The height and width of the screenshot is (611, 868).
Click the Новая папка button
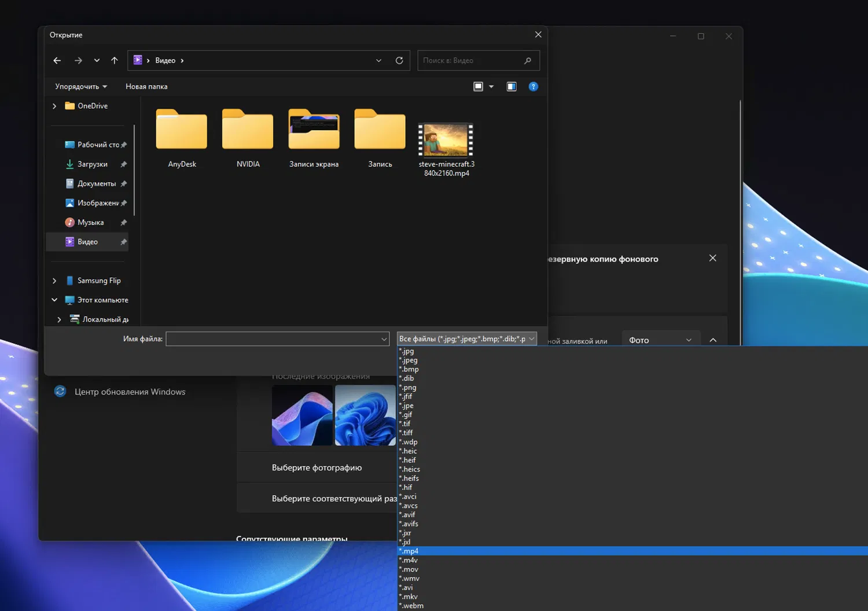[x=146, y=87]
